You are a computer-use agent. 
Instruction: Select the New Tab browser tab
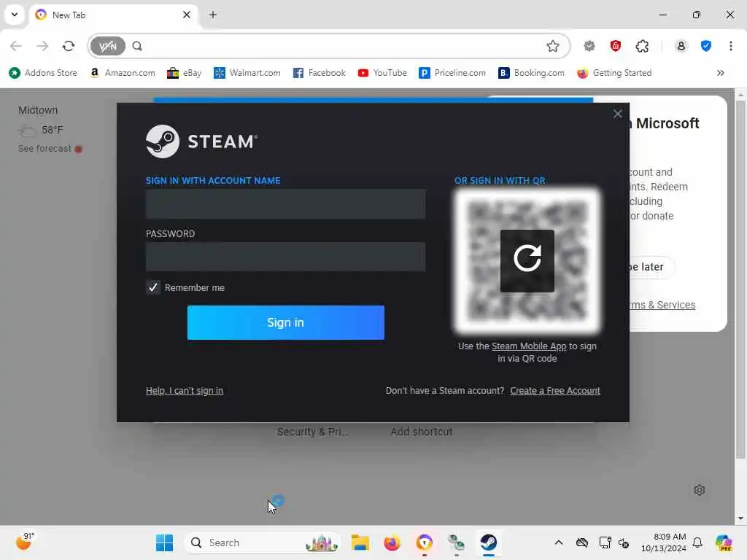click(113, 15)
